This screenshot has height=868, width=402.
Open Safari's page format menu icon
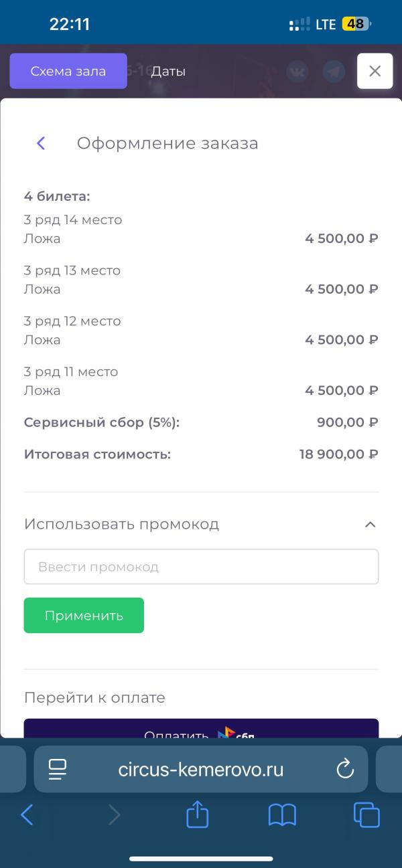coord(58,770)
